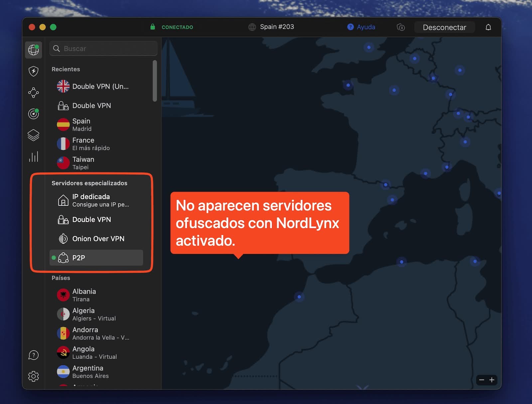The width and height of the screenshot is (532, 404).
Task: Open the statistics bars icon
Action: (34, 156)
